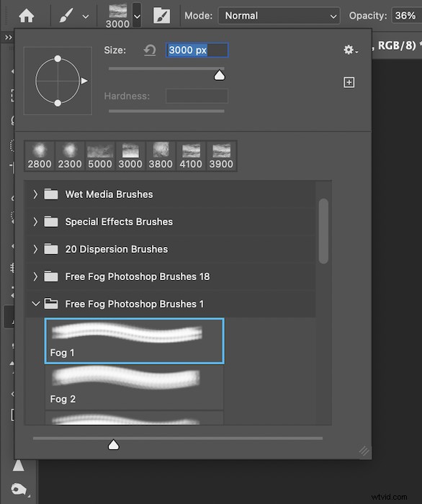This screenshot has height=504, width=422.
Task: Expand the 20 Dispersion Brushes folder
Action: [35, 249]
